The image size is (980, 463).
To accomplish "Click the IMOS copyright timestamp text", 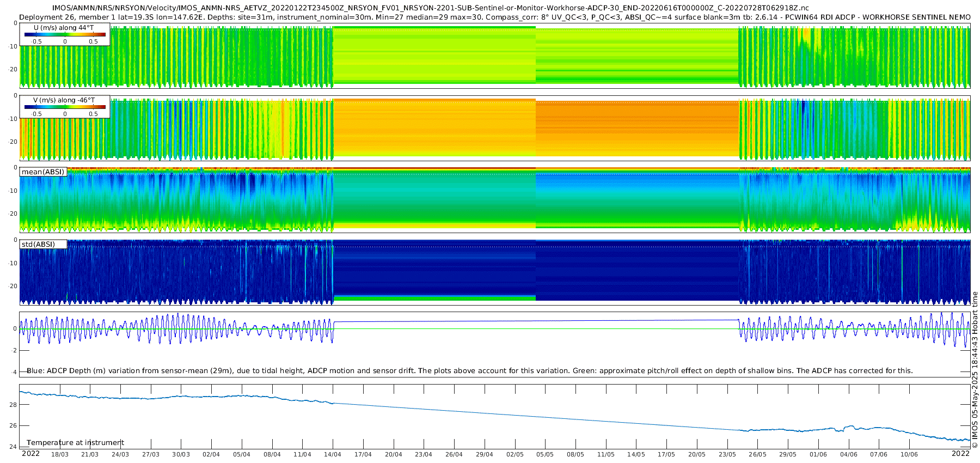I will 975,370.
